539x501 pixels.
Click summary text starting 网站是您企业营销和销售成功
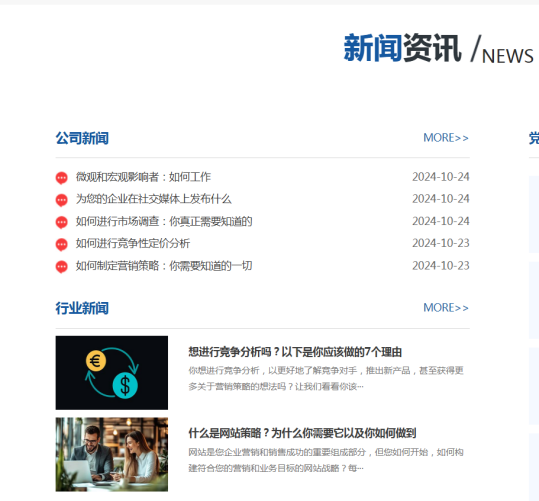coord(326,460)
